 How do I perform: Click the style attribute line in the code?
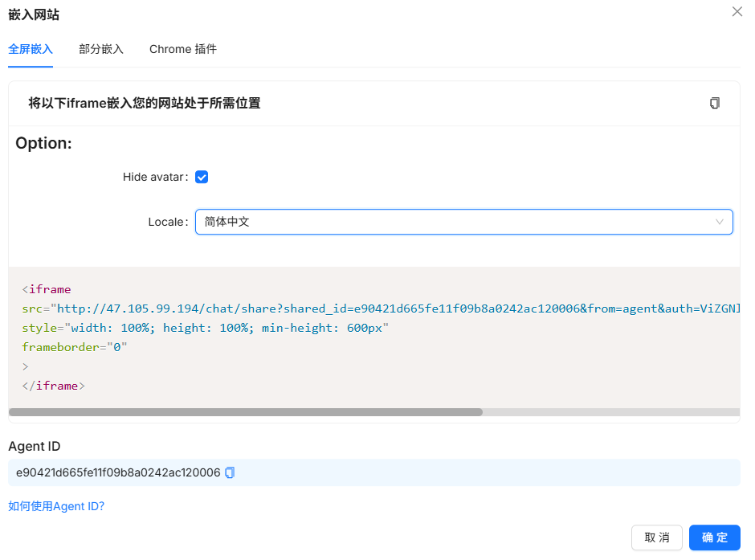click(x=205, y=328)
